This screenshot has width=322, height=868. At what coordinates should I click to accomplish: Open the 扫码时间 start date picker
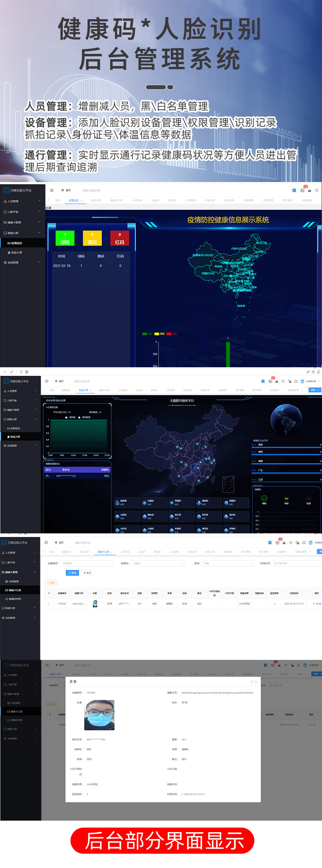pos(298,563)
